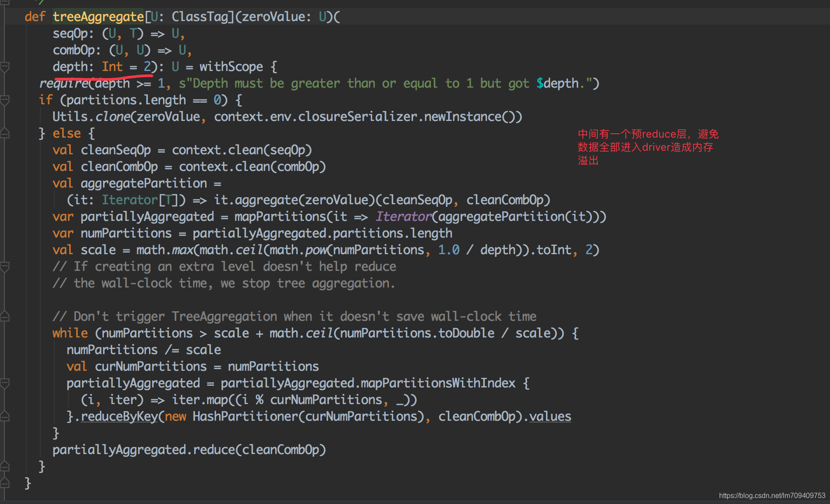Click the underlined reduceByKey method call

click(119, 416)
